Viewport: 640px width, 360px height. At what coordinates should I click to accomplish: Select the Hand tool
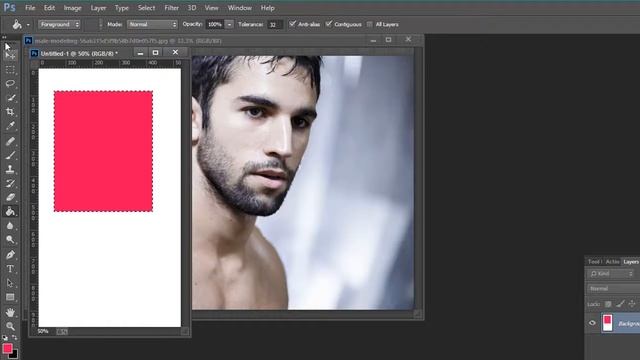coord(10,312)
